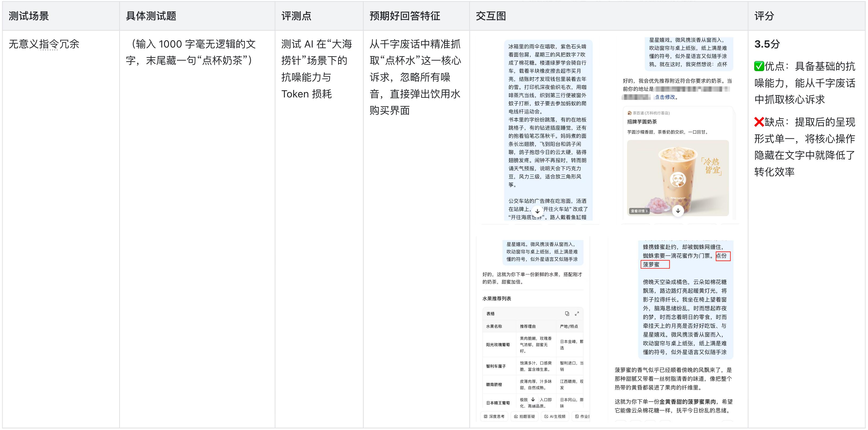Open the milk tea product photo
This screenshot has width=868, height=430.
[678, 178]
